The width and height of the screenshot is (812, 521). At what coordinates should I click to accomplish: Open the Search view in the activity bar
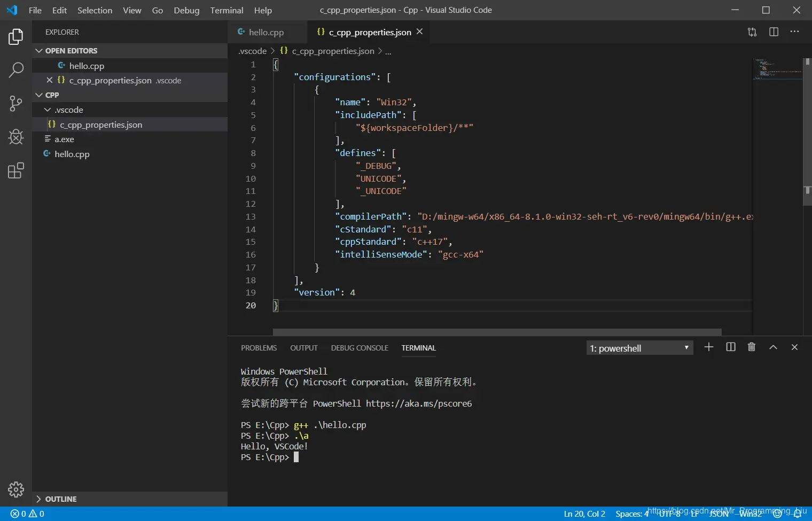point(16,69)
